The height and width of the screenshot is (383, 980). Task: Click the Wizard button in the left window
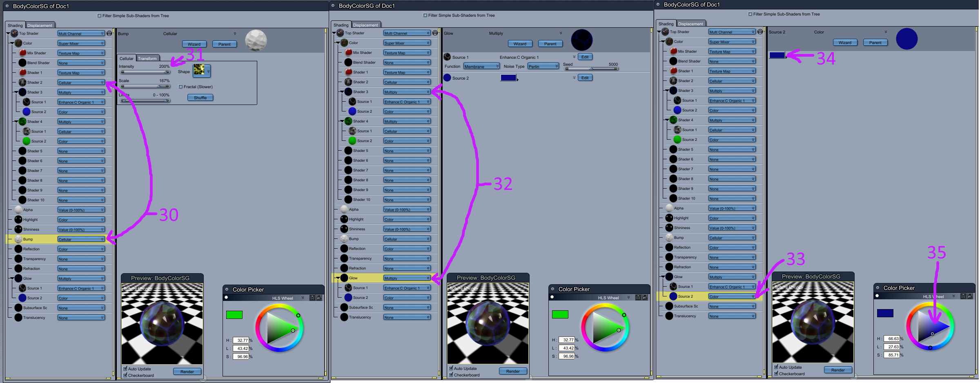(x=194, y=44)
